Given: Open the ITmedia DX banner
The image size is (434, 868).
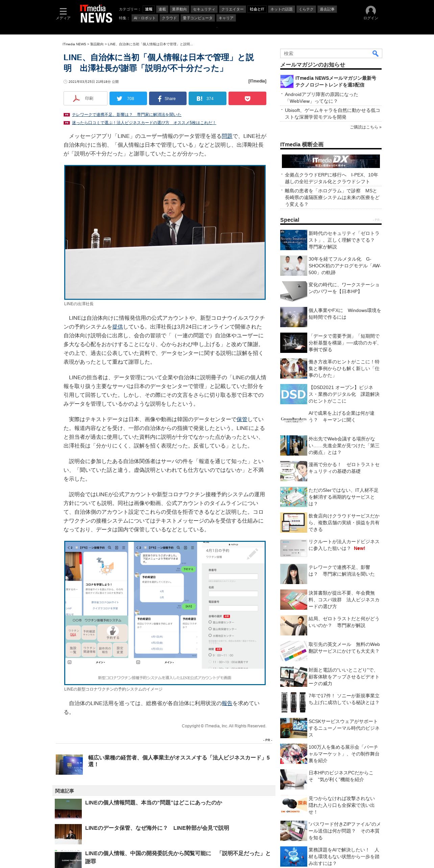Looking at the screenshot, I should (x=331, y=161).
